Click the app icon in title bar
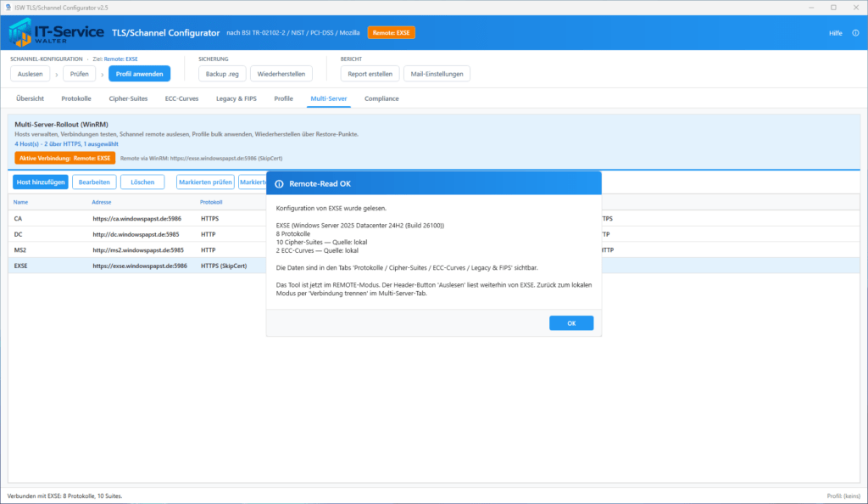Screen dimensions: 868x504 click(x=8, y=7)
